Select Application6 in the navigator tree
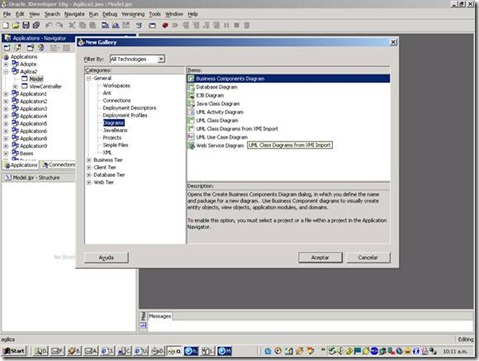Image resolution: width=479 pixels, height=361 pixels. 33,131
